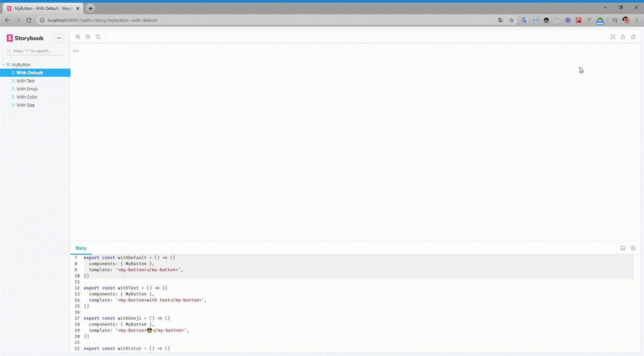This screenshot has height=356, width=644.
Task: Open the red square extension
Action: (x=578, y=20)
